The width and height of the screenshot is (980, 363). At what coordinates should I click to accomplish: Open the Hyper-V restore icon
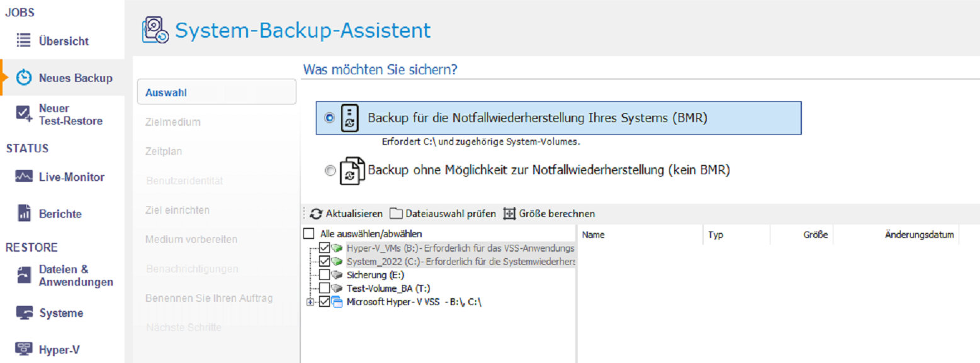tap(24, 349)
